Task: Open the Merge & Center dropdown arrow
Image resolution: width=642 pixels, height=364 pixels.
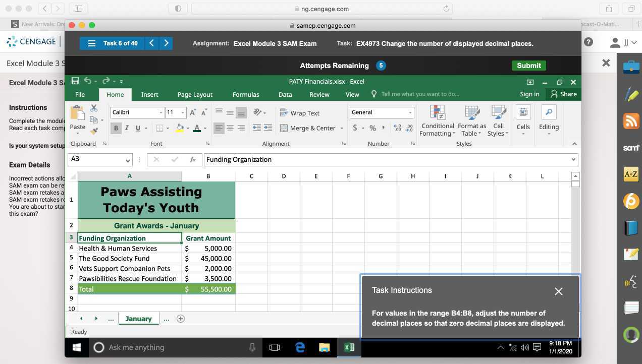Action: pyautogui.click(x=342, y=128)
